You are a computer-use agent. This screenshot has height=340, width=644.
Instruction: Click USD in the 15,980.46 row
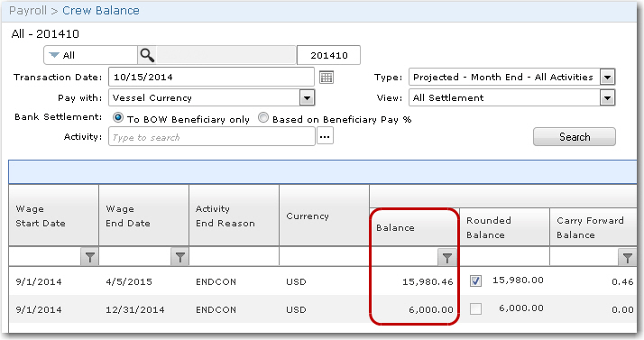click(296, 282)
